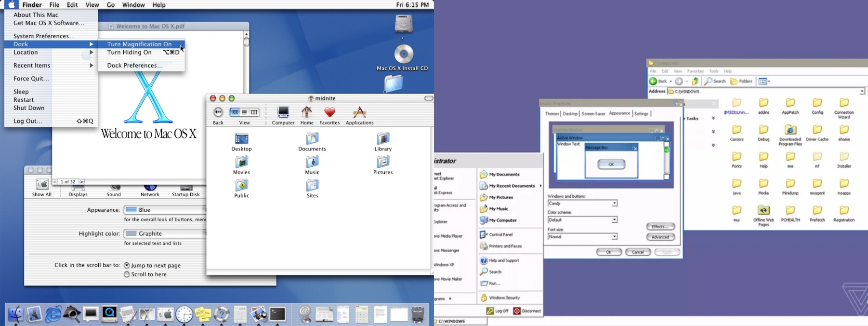This screenshot has height=326, width=868.
Task: Click Disconnect in Start menu
Action: tap(527, 311)
